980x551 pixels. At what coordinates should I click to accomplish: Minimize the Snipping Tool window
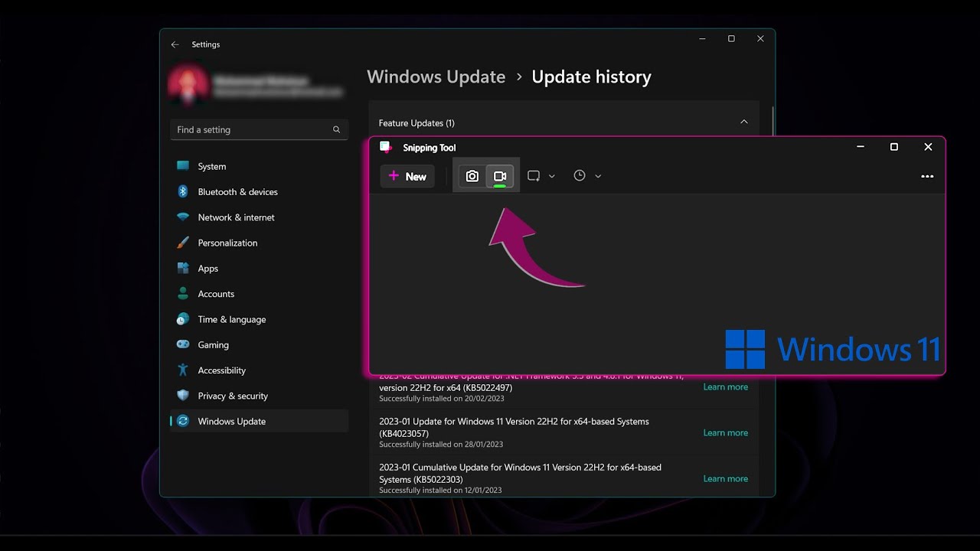[x=861, y=147]
